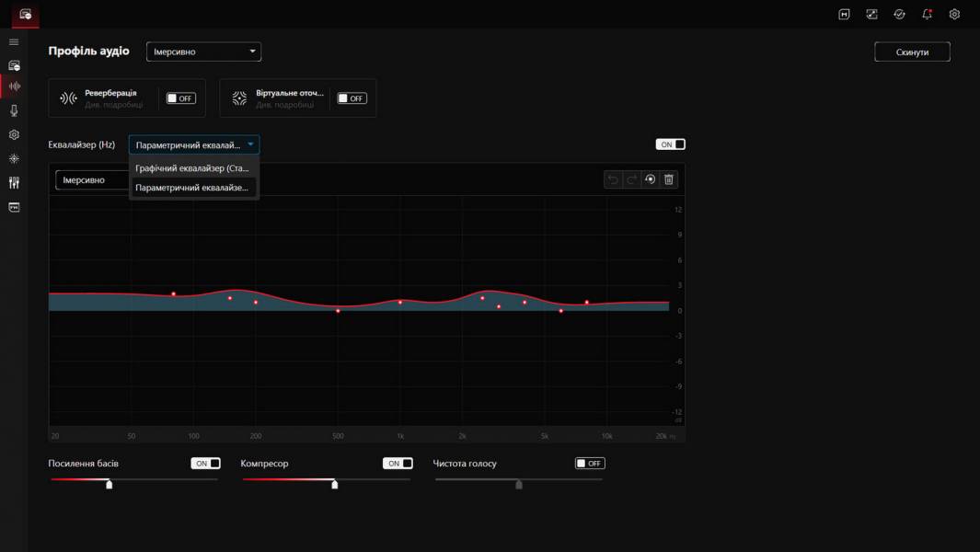Open the lighting sun icon in sidebar
The height and width of the screenshot is (552, 980).
[14, 159]
